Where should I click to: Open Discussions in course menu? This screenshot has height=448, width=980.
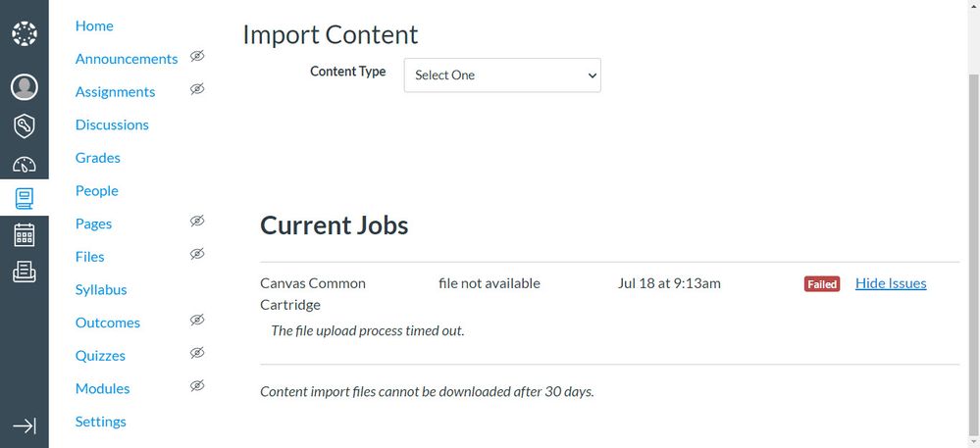pos(112,124)
